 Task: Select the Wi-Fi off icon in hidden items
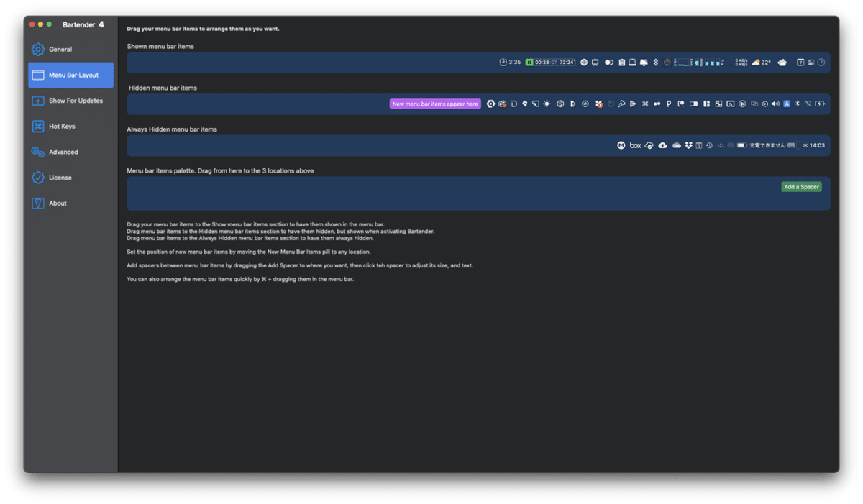807,104
